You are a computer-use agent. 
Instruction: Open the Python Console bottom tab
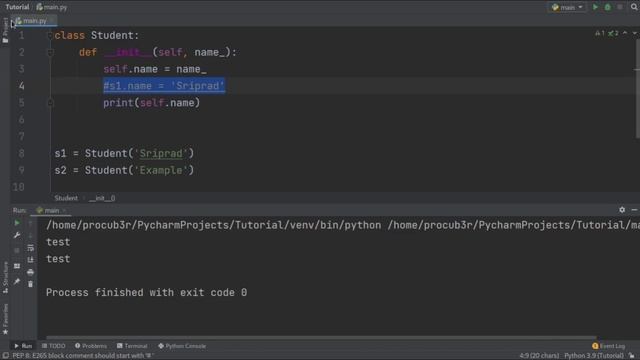182,346
